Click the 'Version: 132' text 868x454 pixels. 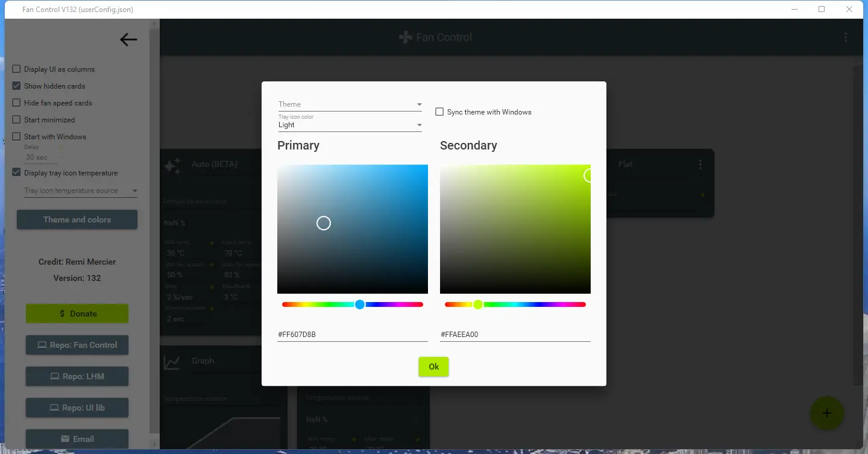point(77,278)
